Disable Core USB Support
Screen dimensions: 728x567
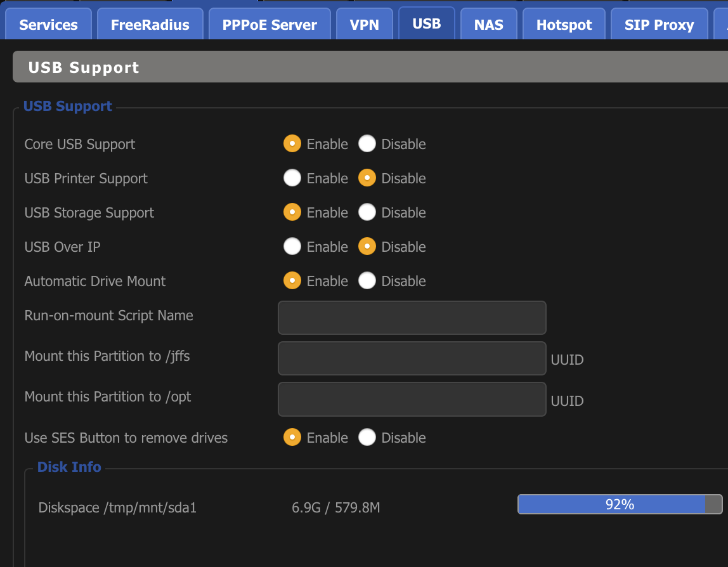coord(367,144)
